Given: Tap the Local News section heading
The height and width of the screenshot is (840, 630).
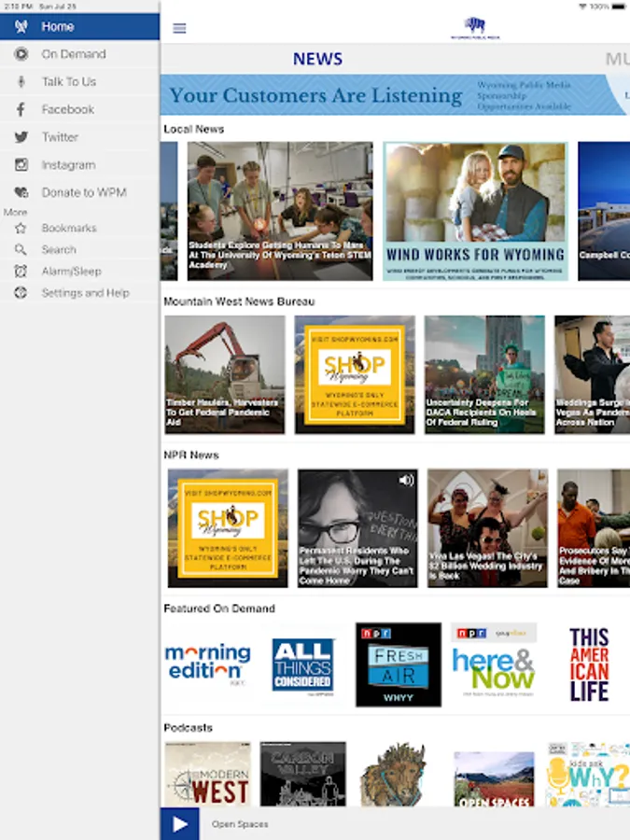Looking at the screenshot, I should point(194,129).
